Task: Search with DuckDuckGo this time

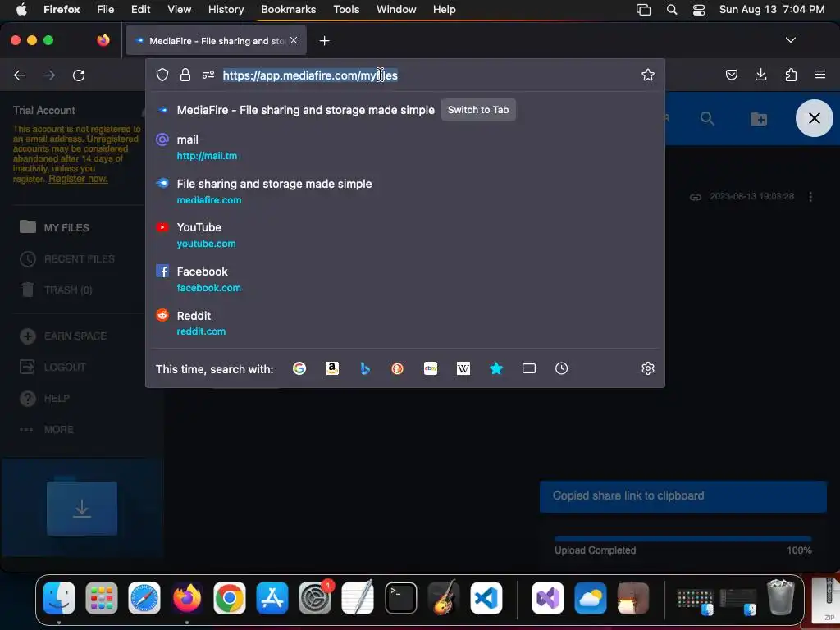Action: 398,368
